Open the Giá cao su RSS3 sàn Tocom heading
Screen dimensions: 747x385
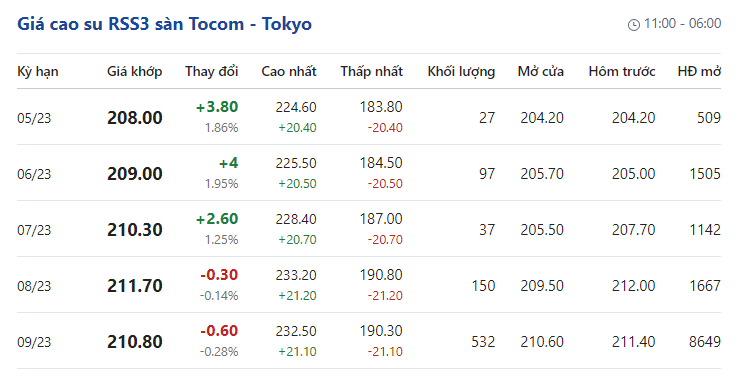tap(164, 24)
